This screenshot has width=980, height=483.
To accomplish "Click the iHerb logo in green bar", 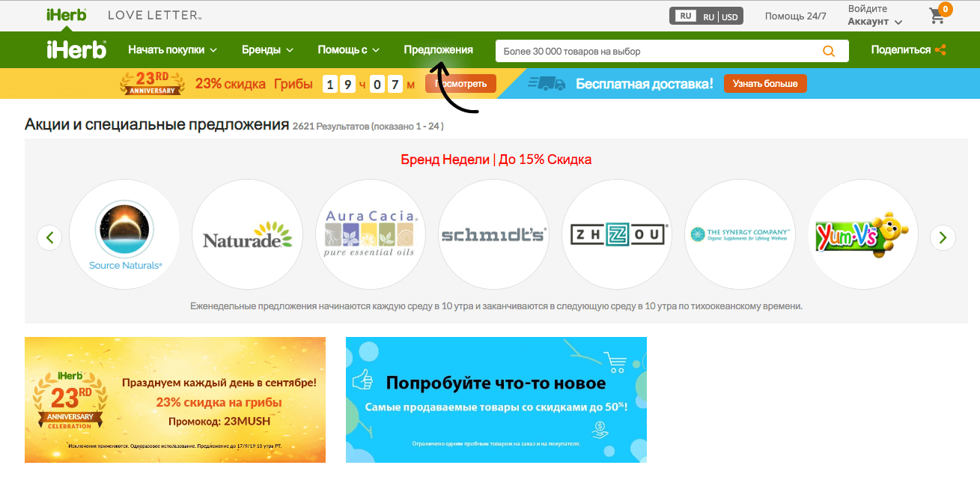I will [x=76, y=49].
